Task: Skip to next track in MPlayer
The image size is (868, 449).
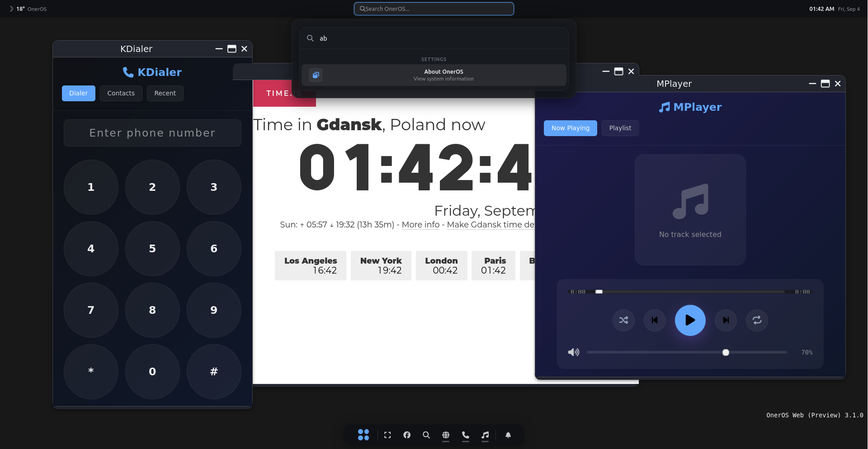Action: click(x=726, y=320)
